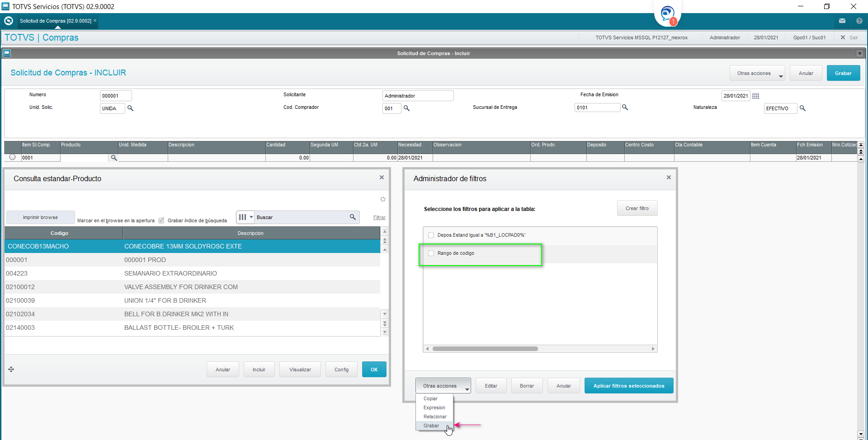Expand the Otras acciones dropdown in header
The width and height of the screenshot is (868, 440).
(757, 73)
